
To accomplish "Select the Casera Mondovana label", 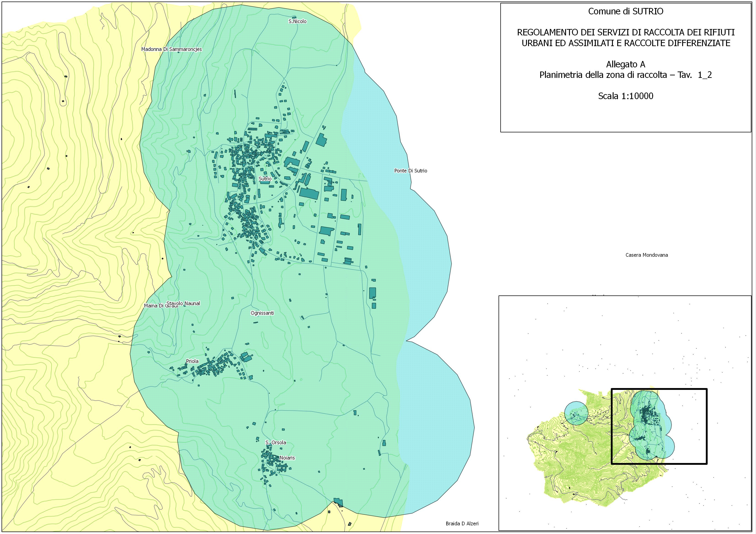I will [x=647, y=255].
